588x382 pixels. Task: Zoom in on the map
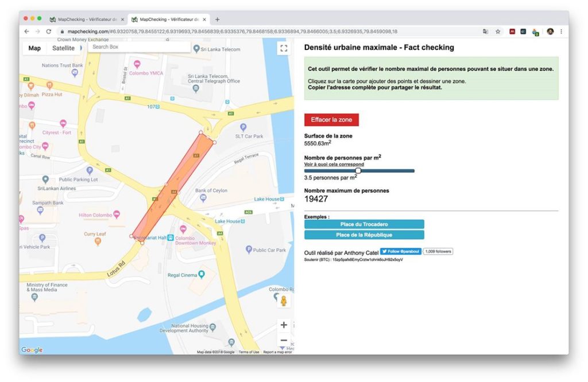click(284, 325)
